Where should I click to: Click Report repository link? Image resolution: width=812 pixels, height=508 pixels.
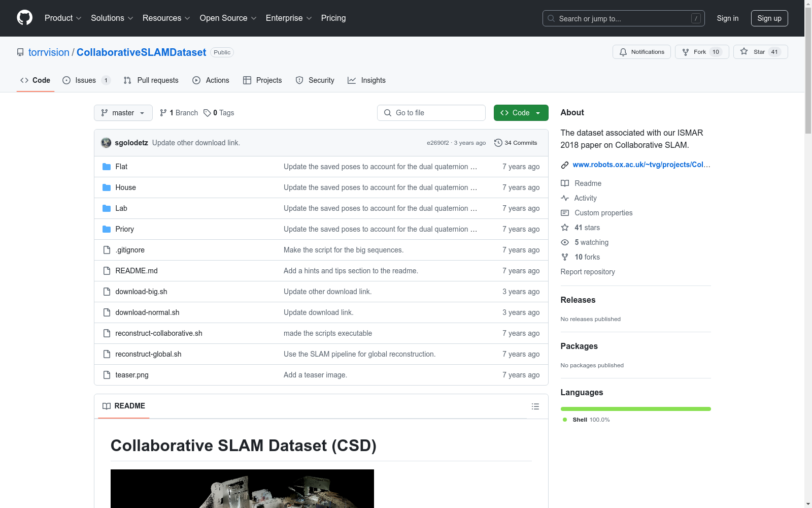[x=588, y=272]
